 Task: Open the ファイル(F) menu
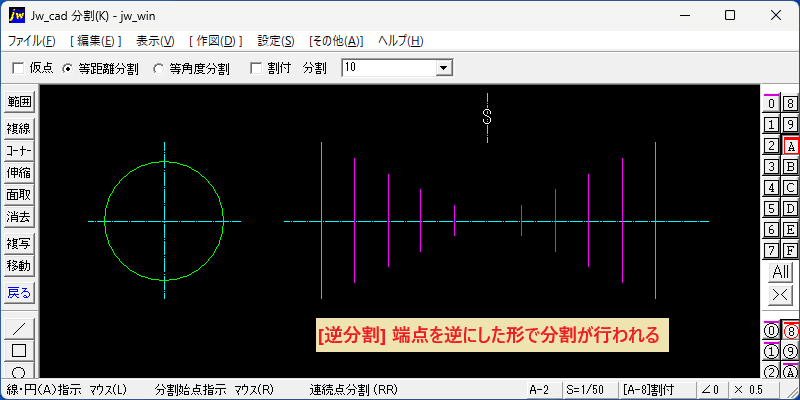click(32, 41)
